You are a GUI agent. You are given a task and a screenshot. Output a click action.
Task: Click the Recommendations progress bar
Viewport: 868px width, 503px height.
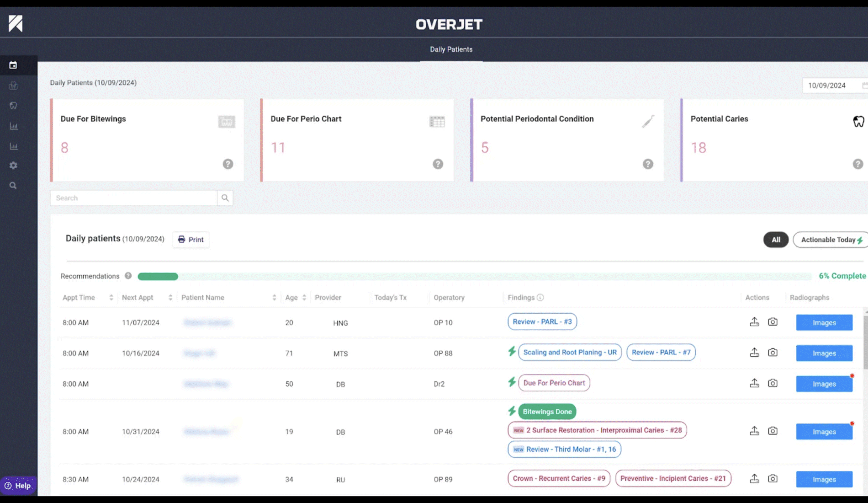coord(474,276)
